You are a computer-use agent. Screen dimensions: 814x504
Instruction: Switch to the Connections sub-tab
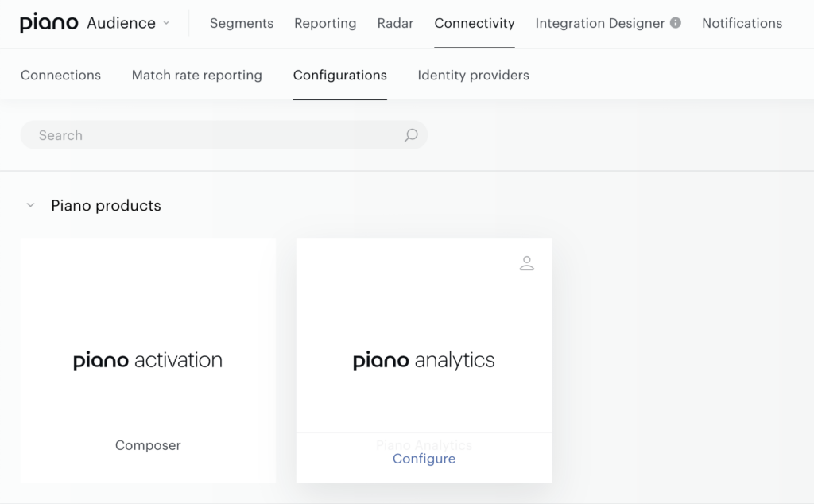pyautogui.click(x=60, y=76)
